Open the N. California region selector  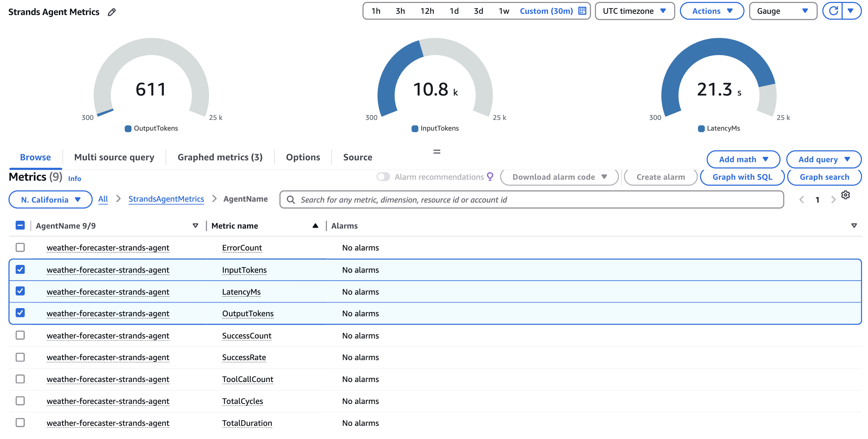pos(50,199)
